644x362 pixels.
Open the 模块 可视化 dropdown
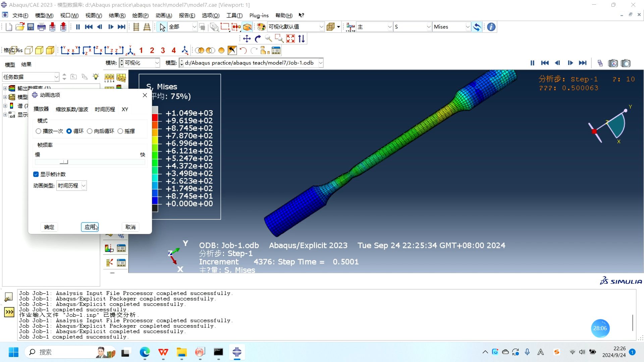(140, 63)
